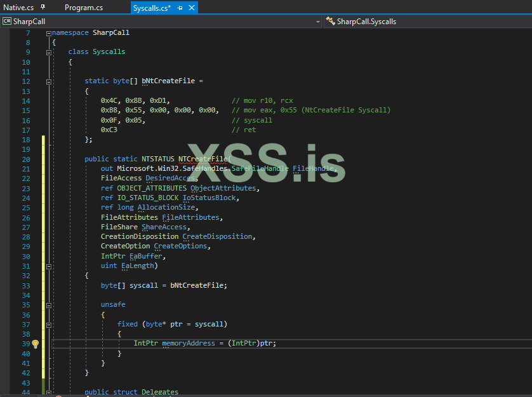Click the '// syscall' comment
The image size is (532, 397).
click(x=252, y=120)
